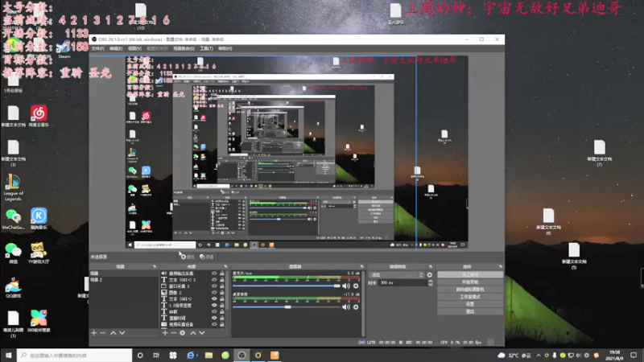The width and height of the screenshot is (644, 362).
Task: Open the 场景集合(S) menu
Action: [x=184, y=48]
